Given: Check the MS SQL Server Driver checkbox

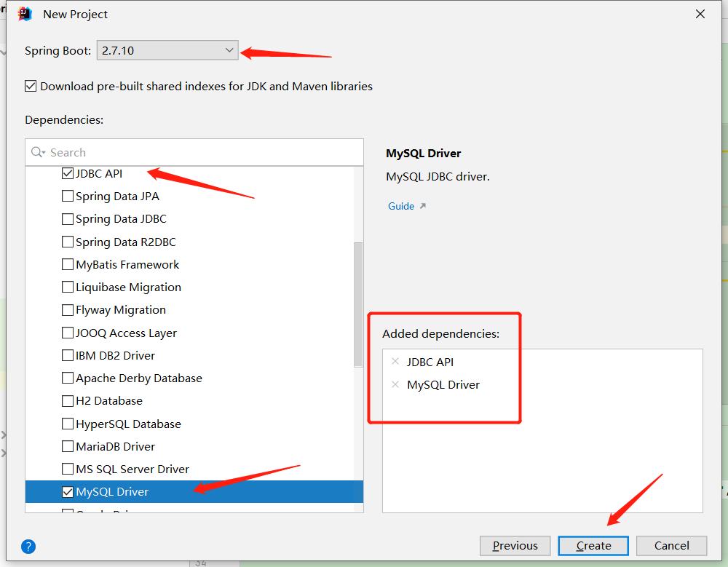Looking at the screenshot, I should point(68,469).
